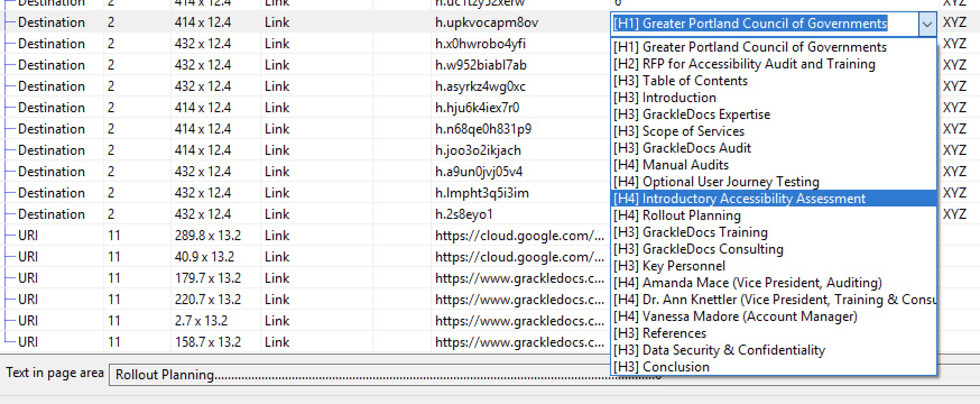Screen dimensions: 980x404
Task: Select URI row with size 220.7 x 13.2
Action: click(490, 300)
